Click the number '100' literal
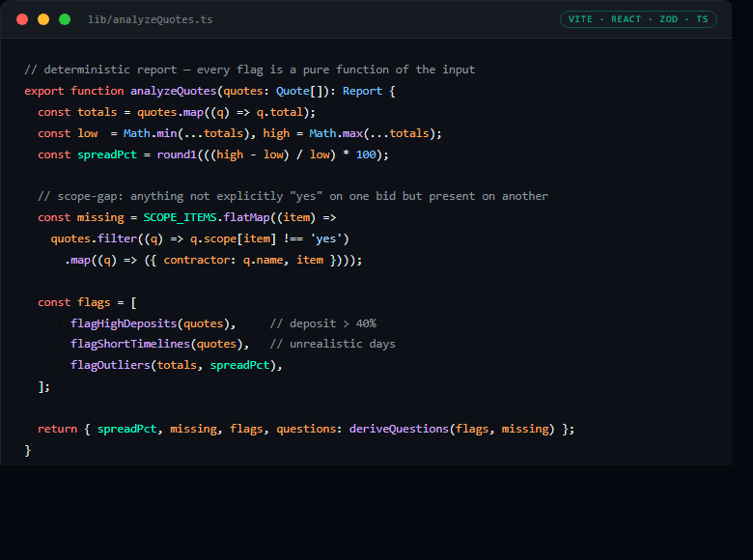The width and height of the screenshot is (753, 560). click(366, 154)
